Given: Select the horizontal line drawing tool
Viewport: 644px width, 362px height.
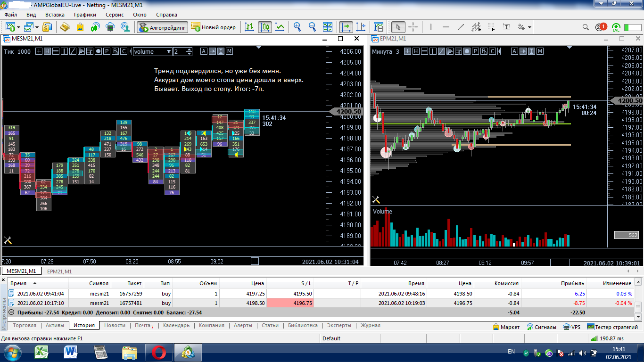Looking at the screenshot, I should pyautogui.click(x=446, y=27).
